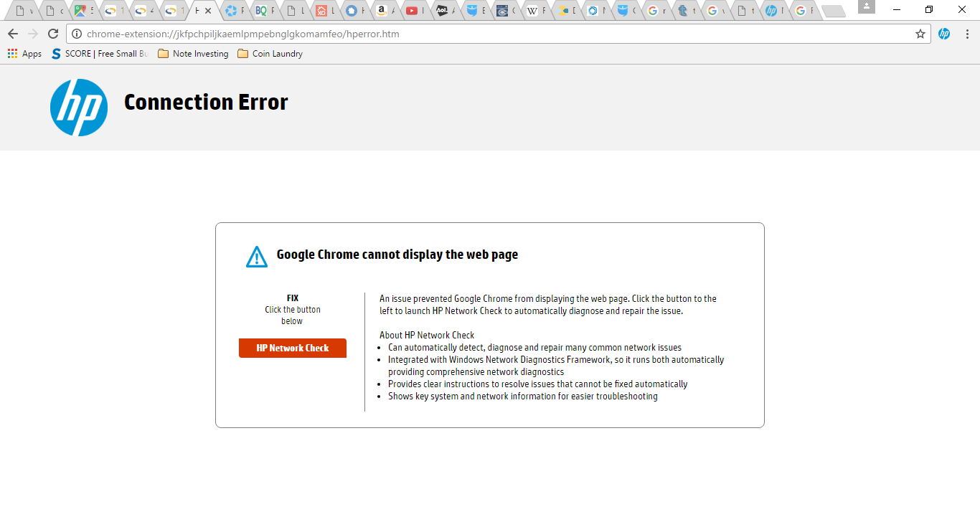Open the Chrome profile button
Viewport: 980px width, 522px height.
(x=867, y=7)
